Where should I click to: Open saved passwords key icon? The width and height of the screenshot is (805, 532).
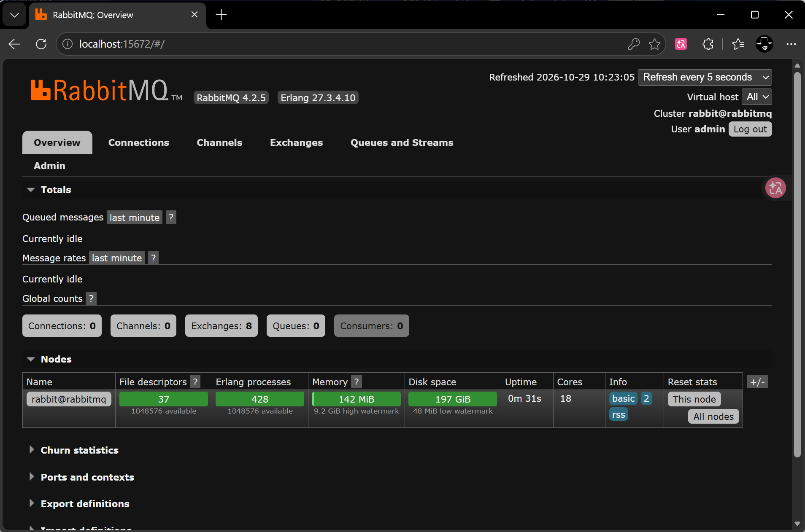click(x=634, y=44)
